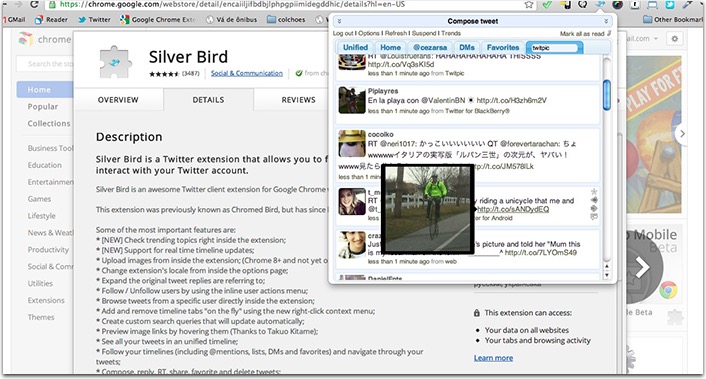The height and width of the screenshot is (379, 706).
Task: Switch to the DETAILS tab
Action: 208,100
